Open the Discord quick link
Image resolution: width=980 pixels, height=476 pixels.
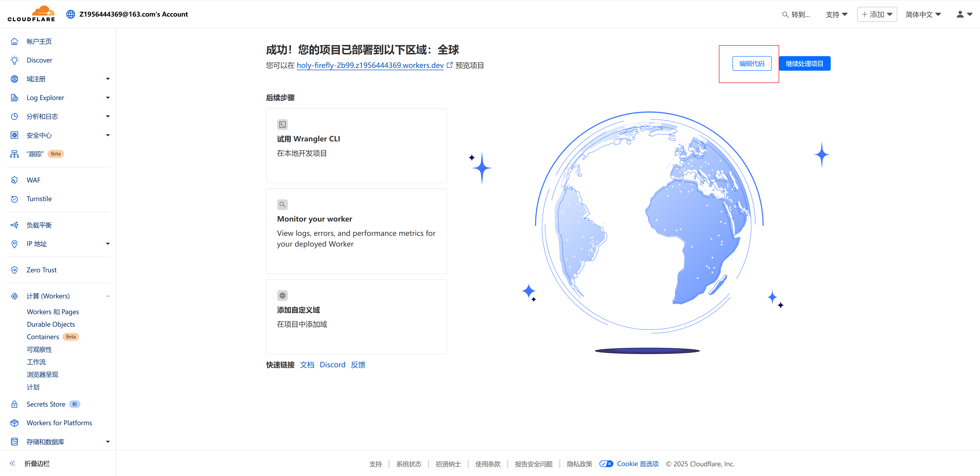pos(333,364)
